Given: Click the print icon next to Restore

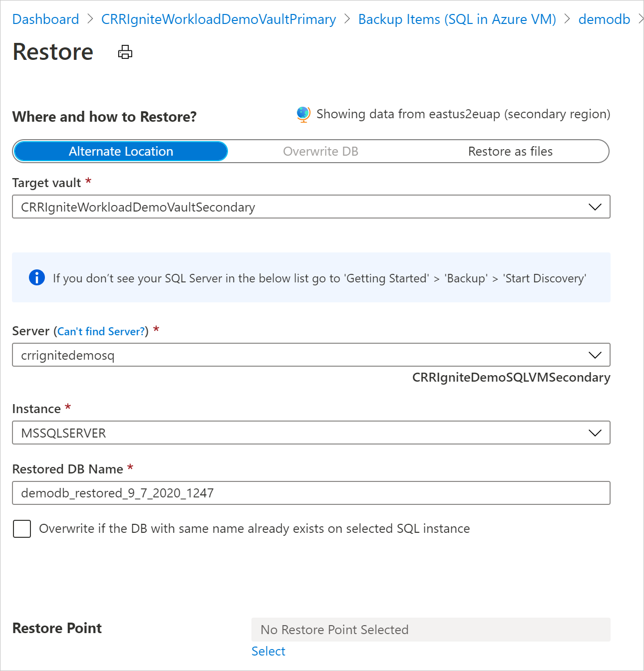Looking at the screenshot, I should pyautogui.click(x=124, y=52).
